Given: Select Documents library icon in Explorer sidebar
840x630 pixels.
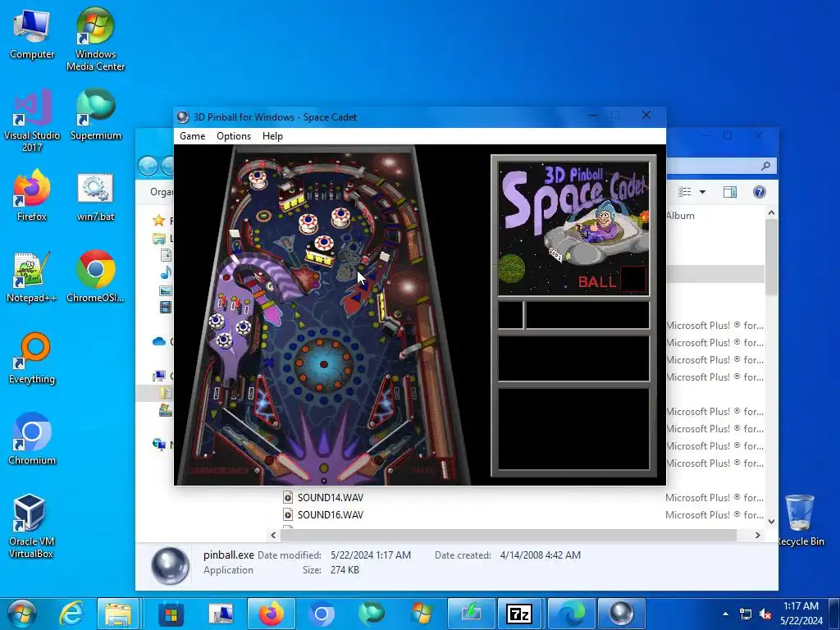Looking at the screenshot, I should pos(166,255).
